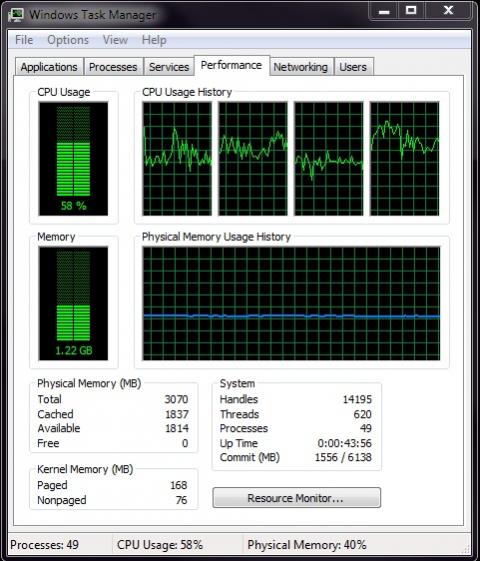
Task: Click the Physical Memory Usage History graph
Action: (291, 303)
